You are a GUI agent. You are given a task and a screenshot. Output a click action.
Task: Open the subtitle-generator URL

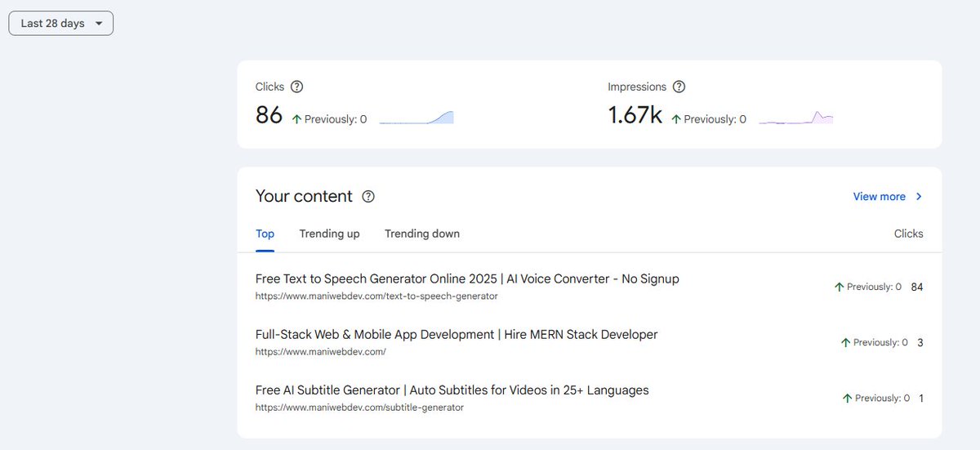359,408
